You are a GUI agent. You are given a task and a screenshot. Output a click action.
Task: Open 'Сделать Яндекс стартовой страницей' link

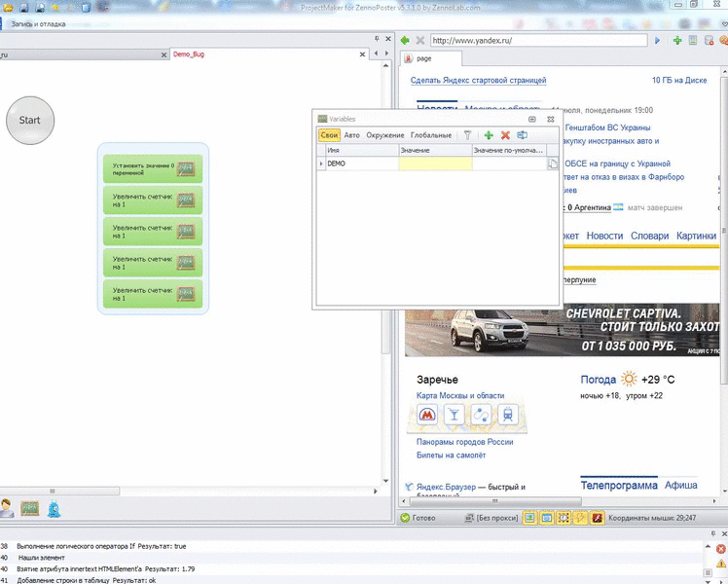coord(478,81)
